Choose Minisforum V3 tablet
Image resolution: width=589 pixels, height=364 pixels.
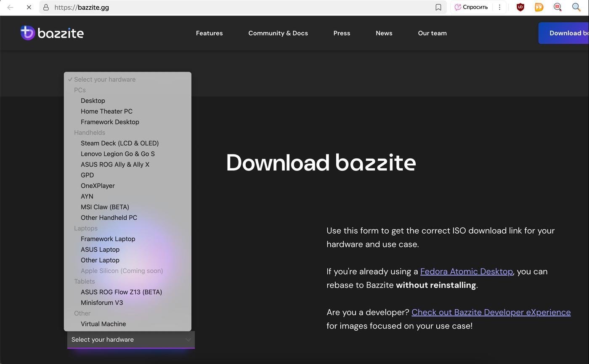point(127,303)
